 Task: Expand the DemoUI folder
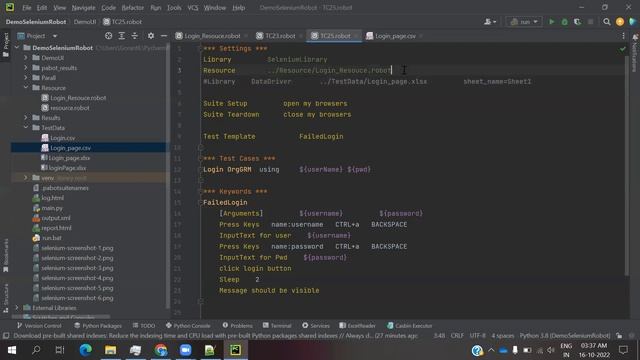coord(26,58)
